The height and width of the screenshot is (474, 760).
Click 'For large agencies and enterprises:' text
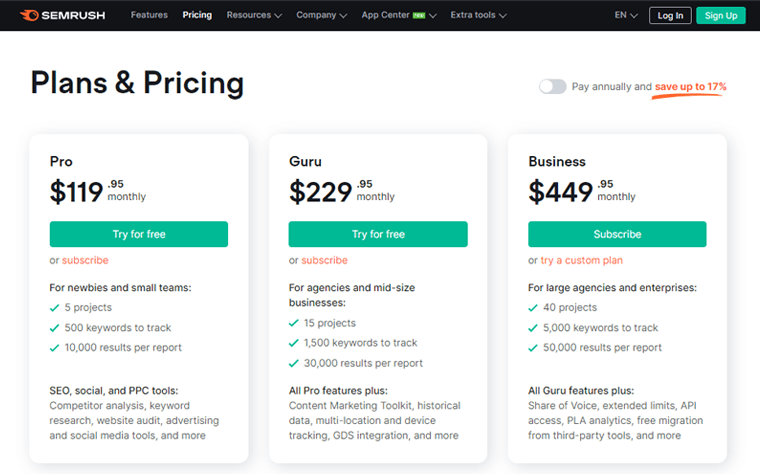coord(612,288)
